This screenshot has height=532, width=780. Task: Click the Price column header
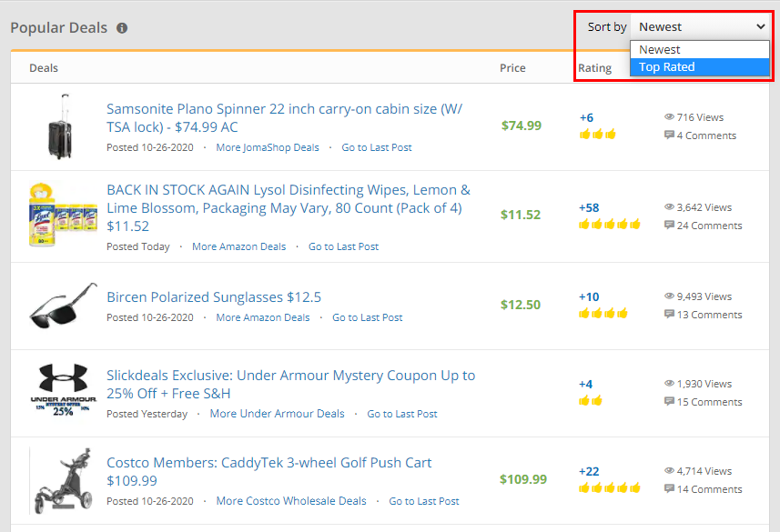pyautogui.click(x=512, y=68)
